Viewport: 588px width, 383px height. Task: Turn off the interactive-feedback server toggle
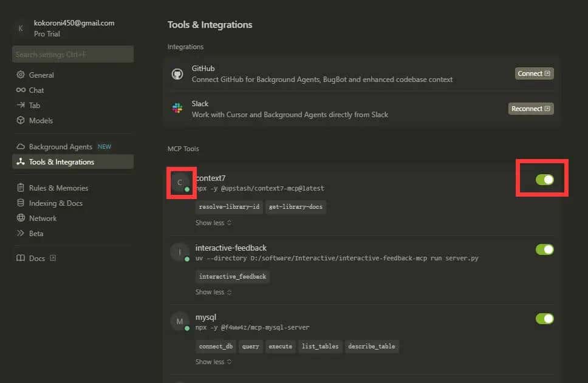point(544,249)
